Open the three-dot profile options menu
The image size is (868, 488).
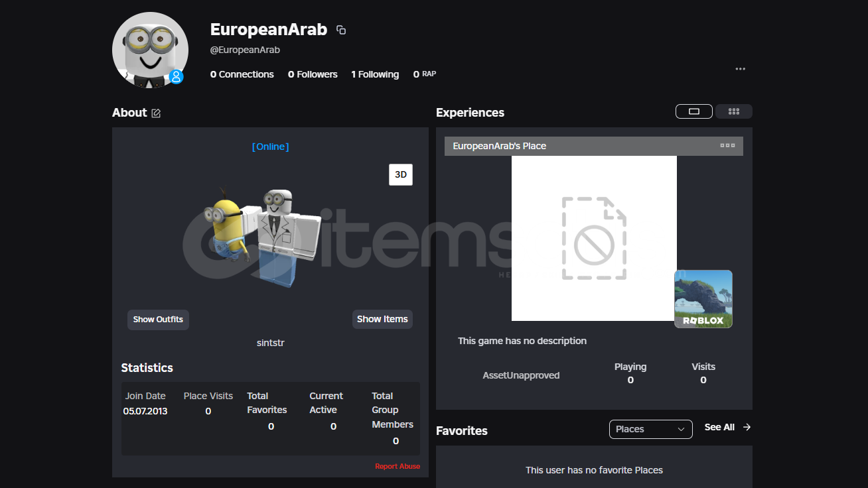pos(741,69)
